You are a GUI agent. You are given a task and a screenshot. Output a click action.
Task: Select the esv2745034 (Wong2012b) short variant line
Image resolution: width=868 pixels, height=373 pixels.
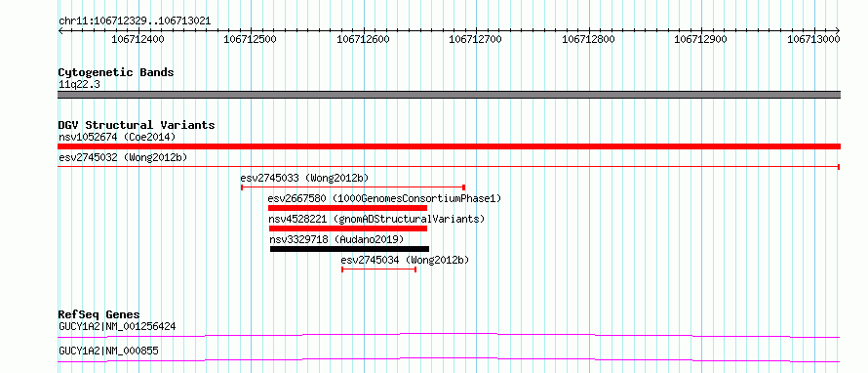point(378,269)
